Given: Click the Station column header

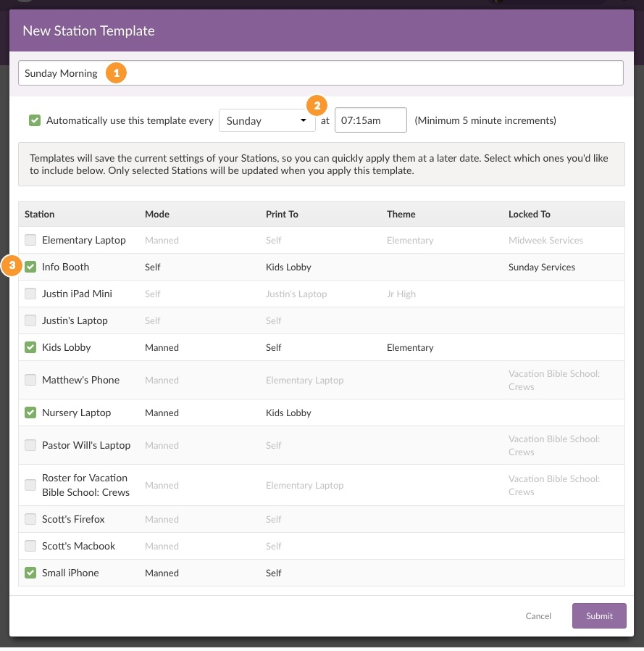Looking at the screenshot, I should [39, 215].
